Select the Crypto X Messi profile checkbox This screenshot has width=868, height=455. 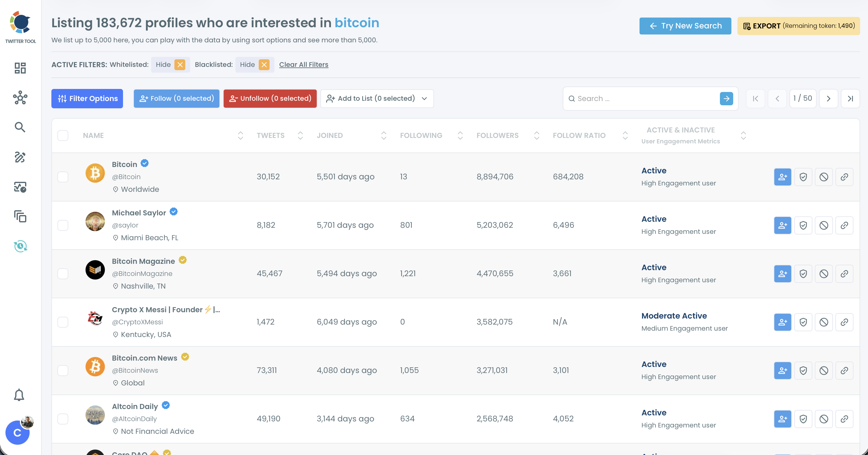coord(63,322)
